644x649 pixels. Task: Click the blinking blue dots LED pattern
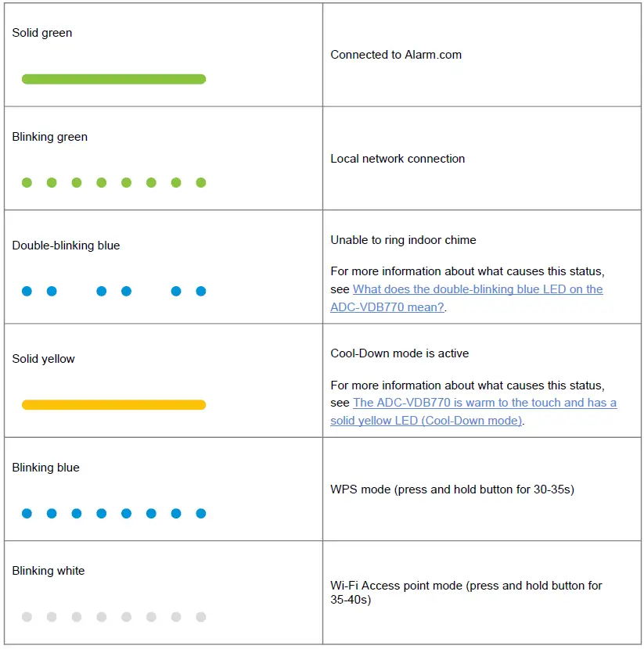(x=113, y=514)
